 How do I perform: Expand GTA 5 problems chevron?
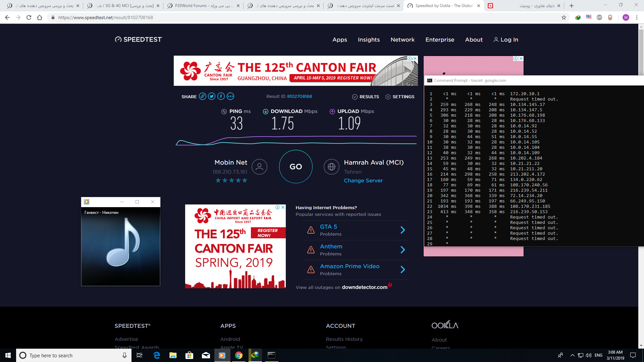click(x=403, y=230)
